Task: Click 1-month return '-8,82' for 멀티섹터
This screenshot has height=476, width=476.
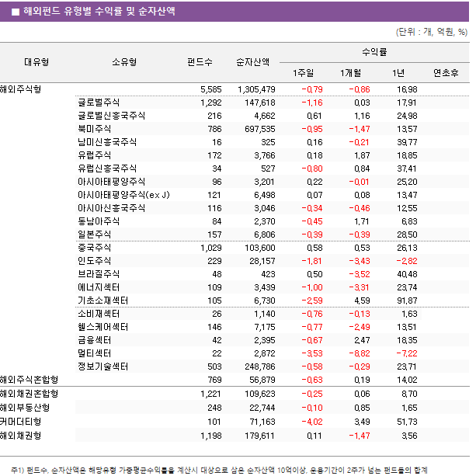Action: (x=360, y=353)
